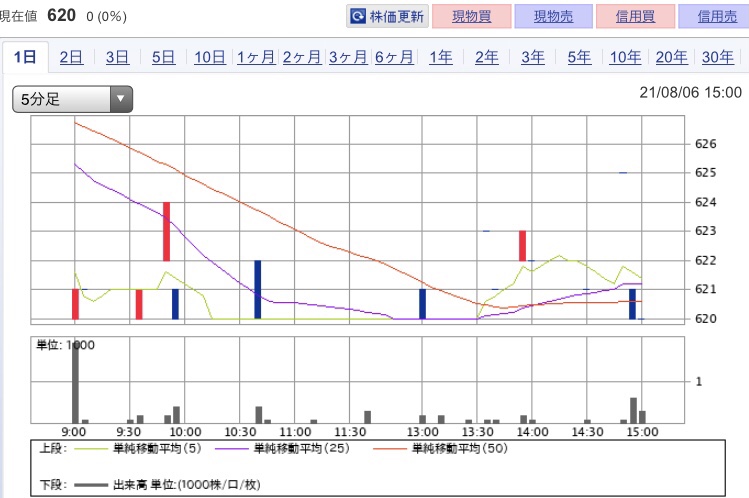This screenshot has width=749, height=498.
Task: Switch to the 10年 period tab
Action: [625, 57]
